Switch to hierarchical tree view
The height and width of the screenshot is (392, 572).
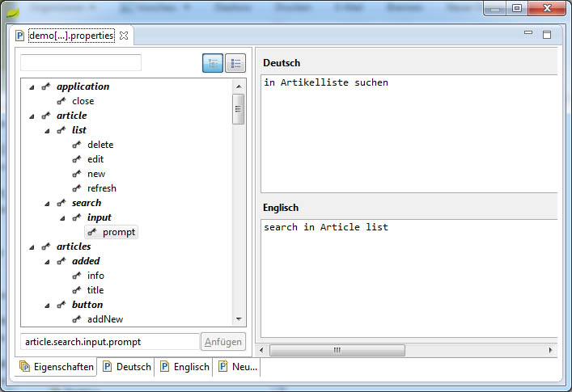pyautogui.click(x=213, y=63)
